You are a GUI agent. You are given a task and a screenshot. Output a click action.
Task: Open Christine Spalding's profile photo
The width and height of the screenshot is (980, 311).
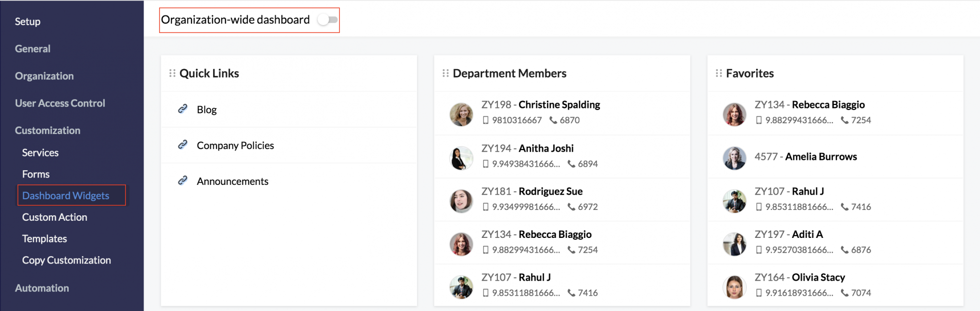(x=462, y=114)
